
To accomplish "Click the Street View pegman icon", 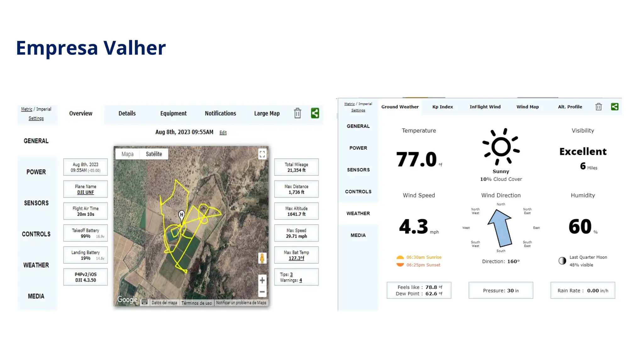I will point(262,258).
